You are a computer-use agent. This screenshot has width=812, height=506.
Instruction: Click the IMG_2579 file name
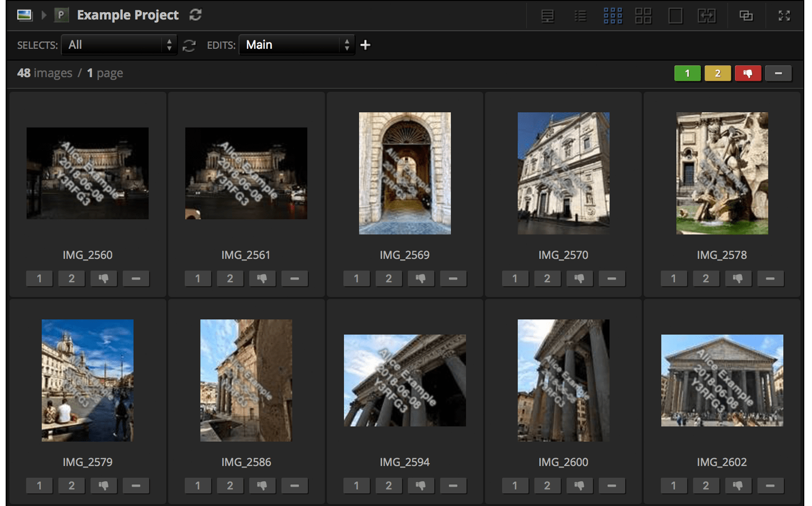coord(87,462)
